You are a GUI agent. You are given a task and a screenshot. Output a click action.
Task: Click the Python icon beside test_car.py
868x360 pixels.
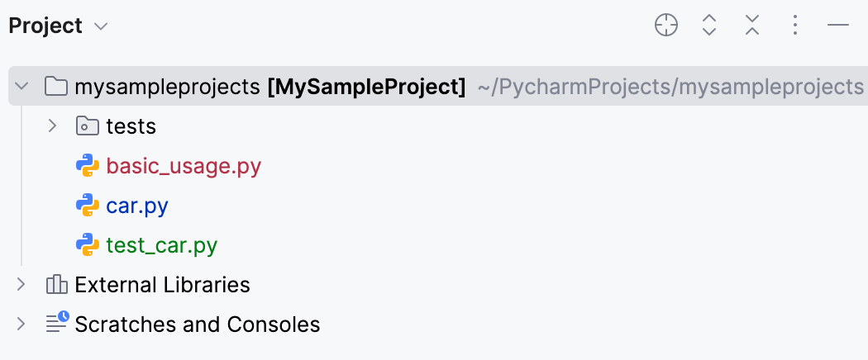click(87, 245)
